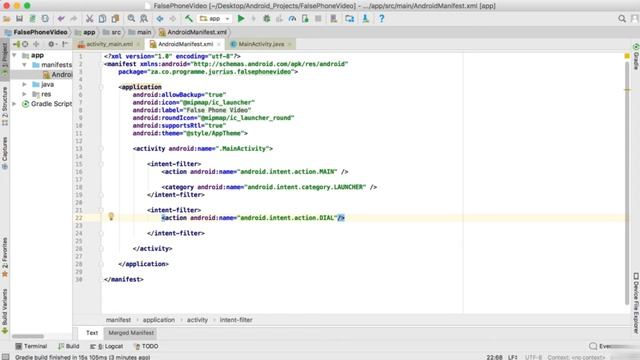Close the AndroidManifest.xml tab
The height and width of the screenshot is (360, 640).
219,44
